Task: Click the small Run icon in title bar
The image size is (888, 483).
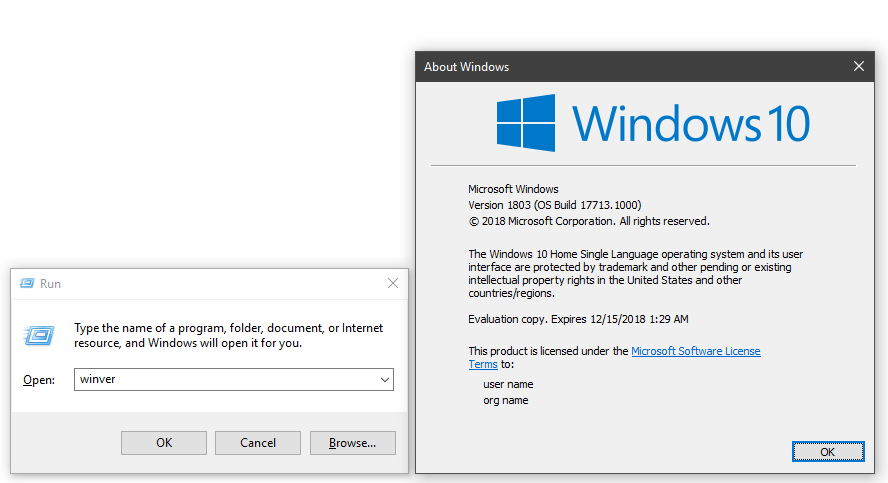Action: coord(27,284)
